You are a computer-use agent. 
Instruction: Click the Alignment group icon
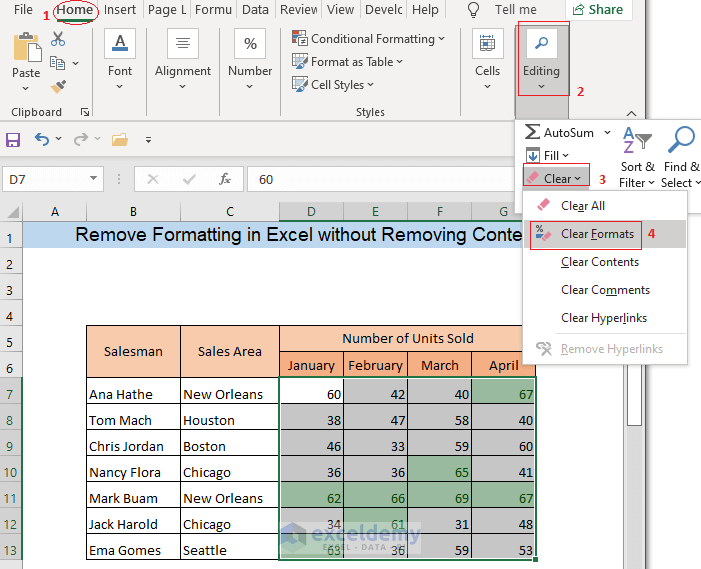[x=182, y=43]
